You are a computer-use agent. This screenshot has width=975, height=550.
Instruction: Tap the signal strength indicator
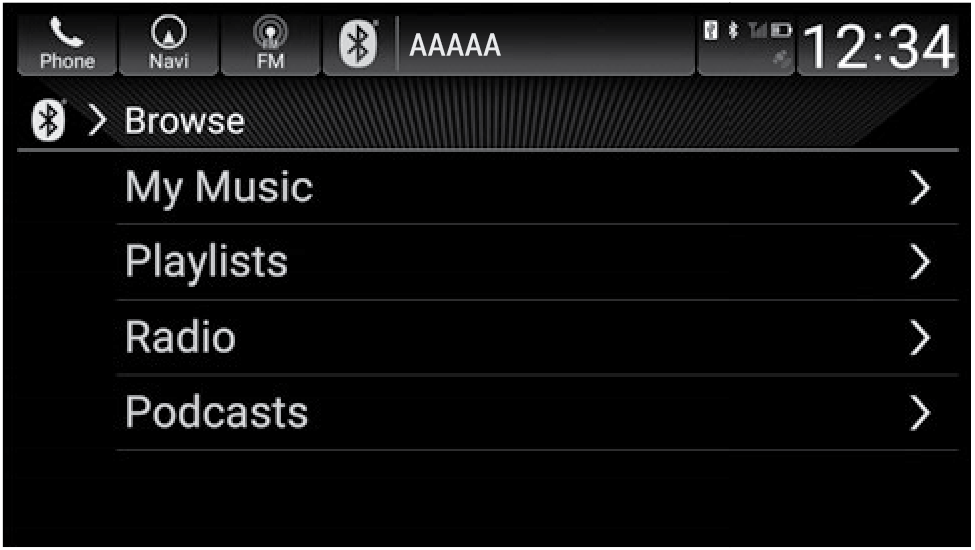(x=756, y=30)
